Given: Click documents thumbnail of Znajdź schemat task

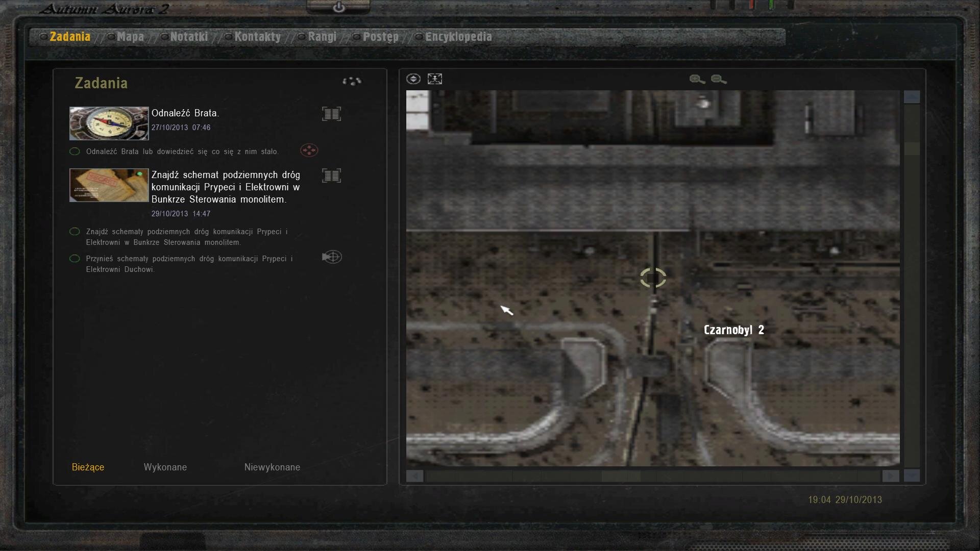Looking at the screenshot, I should point(109,185).
